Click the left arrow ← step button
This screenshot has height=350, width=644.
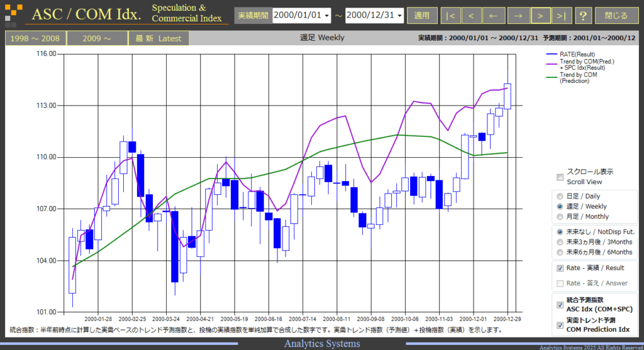(493, 16)
